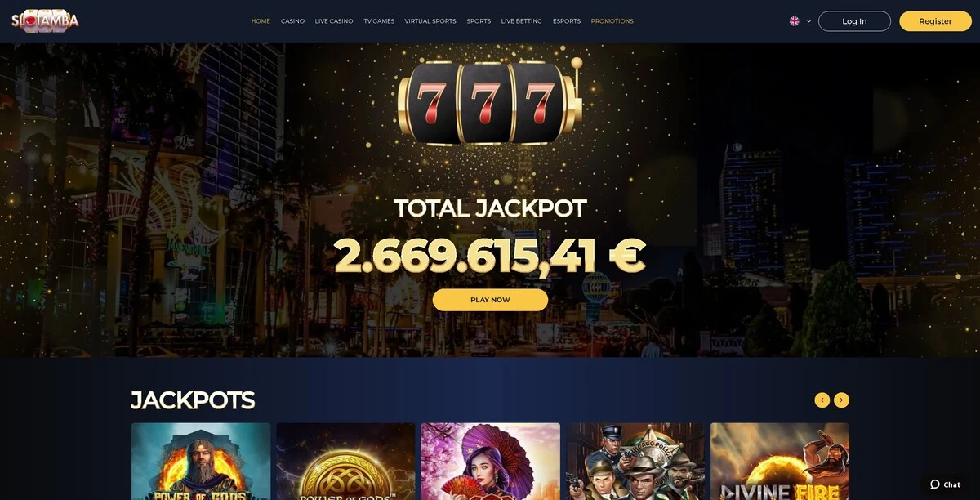Click the Slotamba logo
The width and height of the screenshot is (980, 500).
[45, 20]
